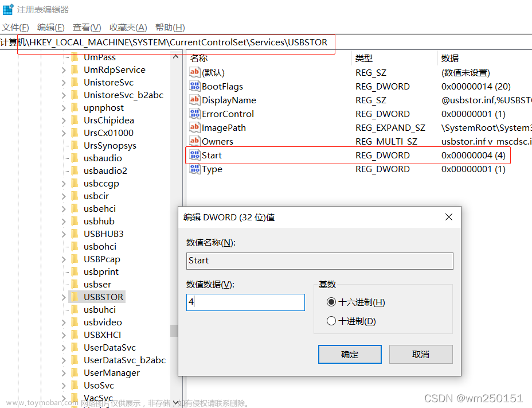Click the folder icon of UnistoreSvc_b2abc
This screenshot has height=408, width=532.
(x=75, y=95)
